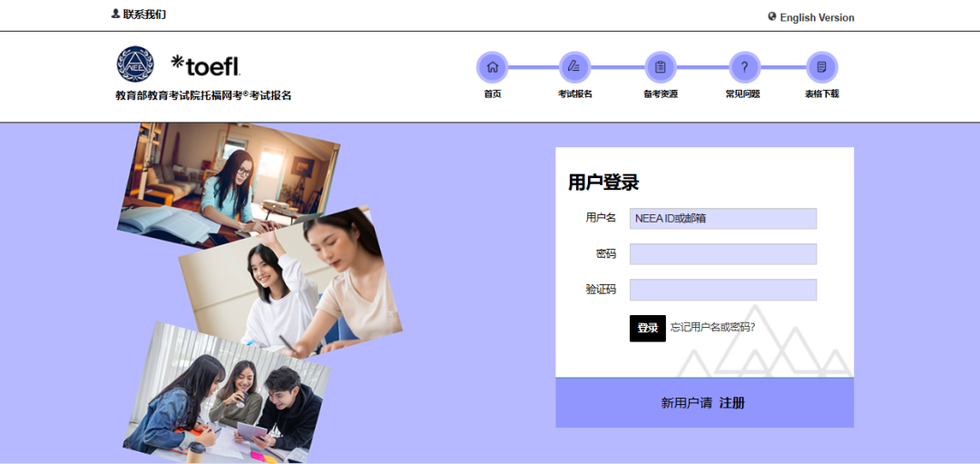The image size is (980, 464).
Task: Select the 常见问题 menu label
Action: tap(742, 94)
